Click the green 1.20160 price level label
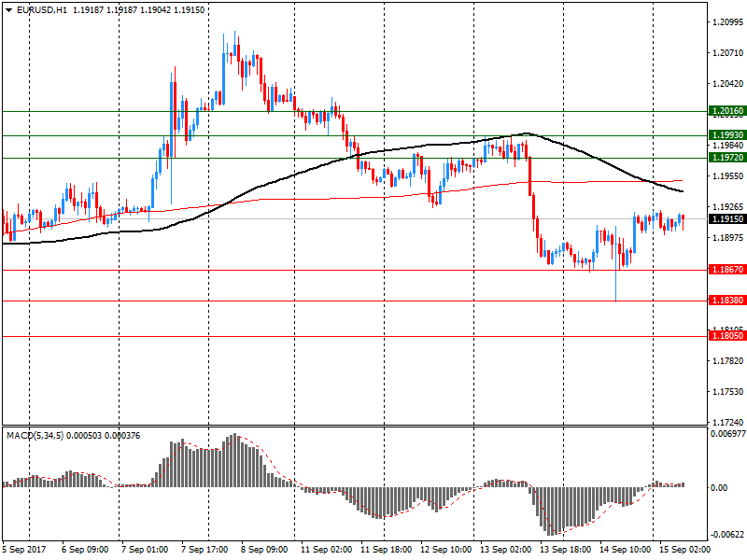 (x=727, y=111)
